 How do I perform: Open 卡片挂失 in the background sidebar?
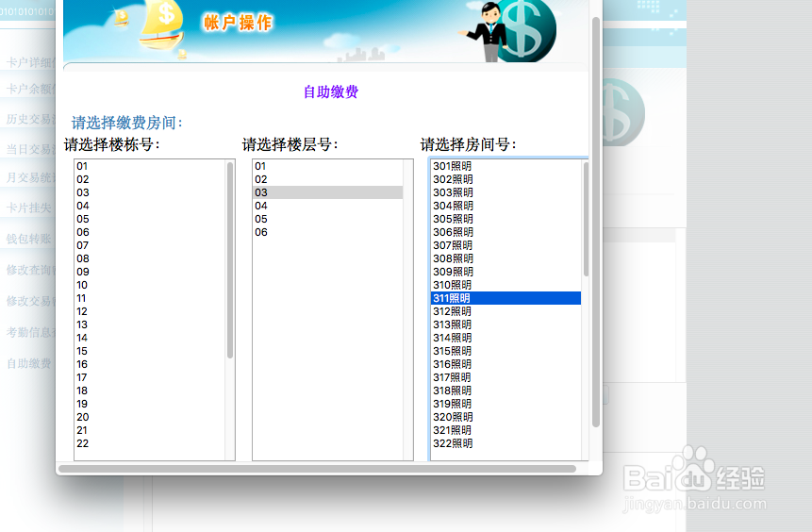pos(28,208)
